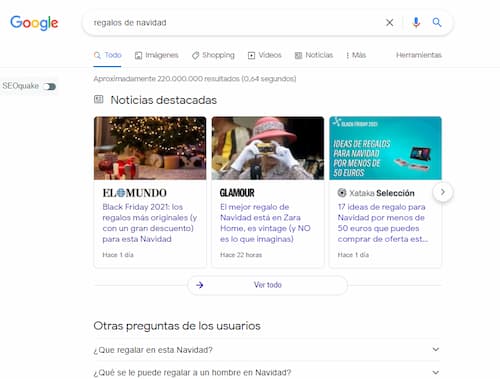The height and width of the screenshot is (379, 500).
Task: Click the El Mundo logo
Action: click(x=134, y=193)
